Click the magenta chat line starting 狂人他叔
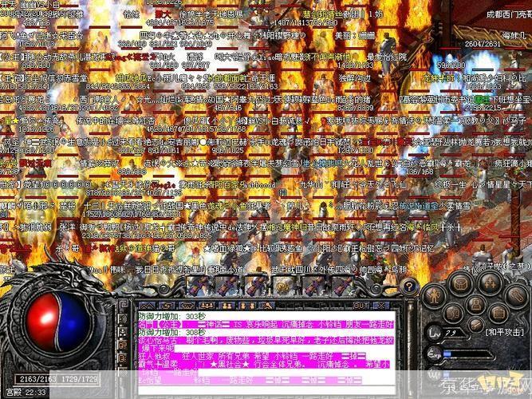This screenshot has height=399, width=532. coord(252,356)
